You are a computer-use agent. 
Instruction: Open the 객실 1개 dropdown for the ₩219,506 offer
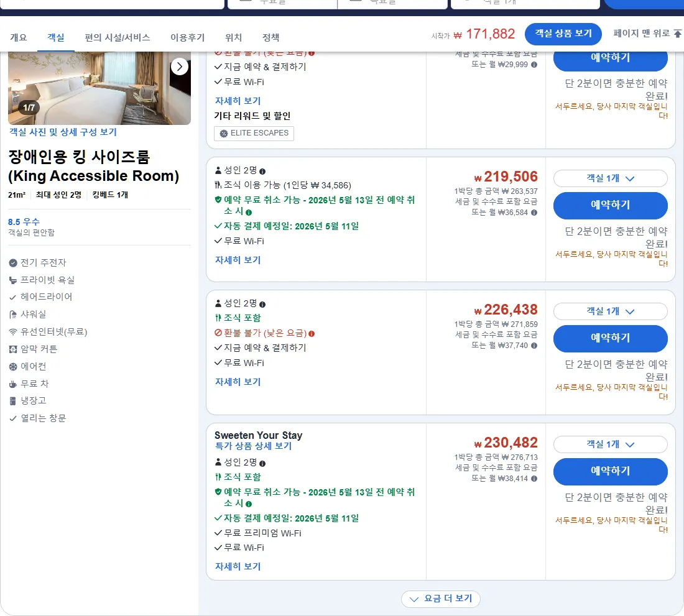(610, 178)
